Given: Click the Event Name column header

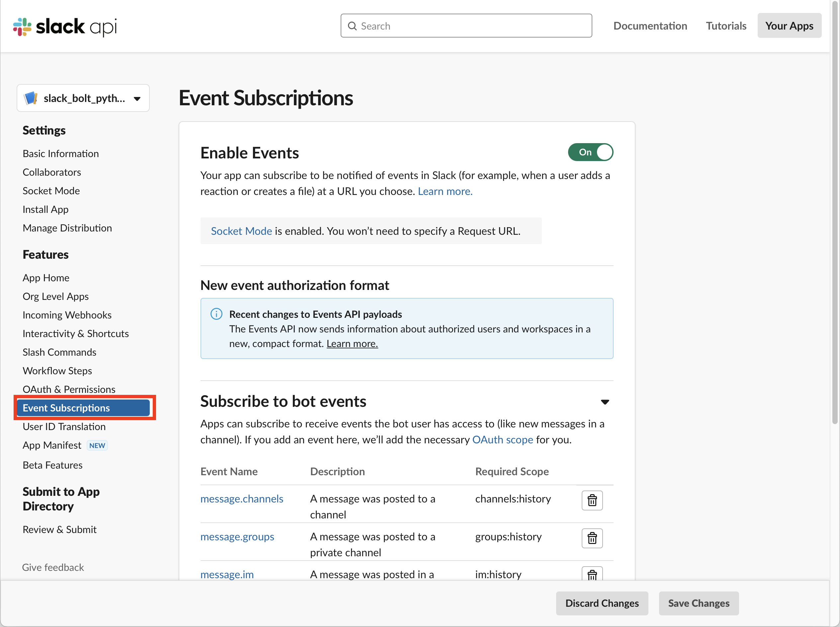Looking at the screenshot, I should pyautogui.click(x=229, y=471).
